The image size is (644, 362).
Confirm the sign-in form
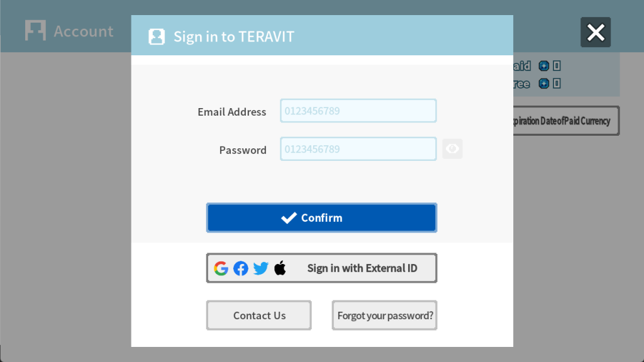coord(321,217)
